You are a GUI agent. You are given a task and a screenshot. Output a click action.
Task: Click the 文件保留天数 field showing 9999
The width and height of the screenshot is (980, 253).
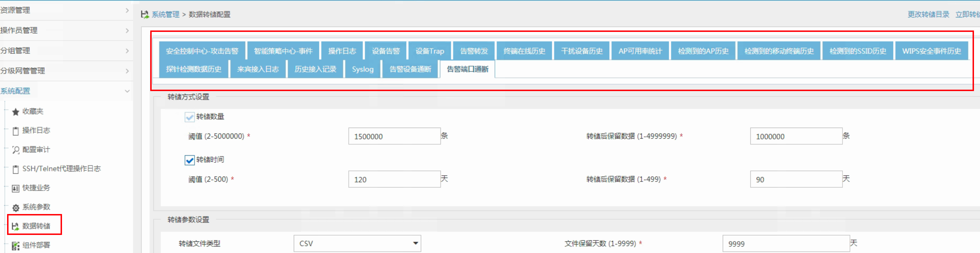(786, 243)
